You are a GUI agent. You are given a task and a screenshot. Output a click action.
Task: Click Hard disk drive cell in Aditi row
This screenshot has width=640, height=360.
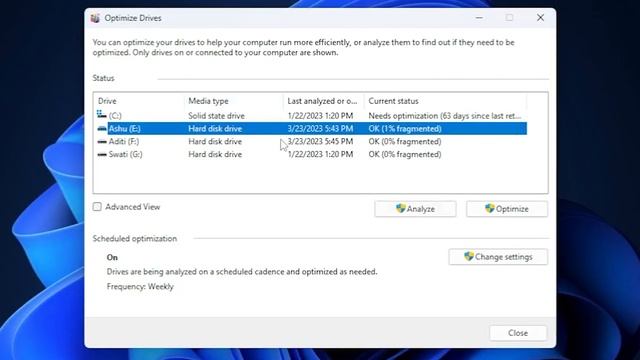pyautogui.click(x=215, y=142)
